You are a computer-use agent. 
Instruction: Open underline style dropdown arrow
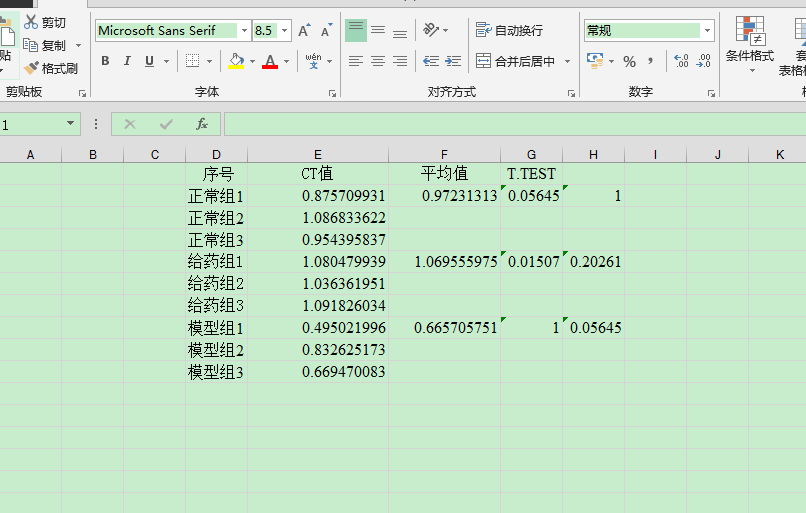point(166,62)
